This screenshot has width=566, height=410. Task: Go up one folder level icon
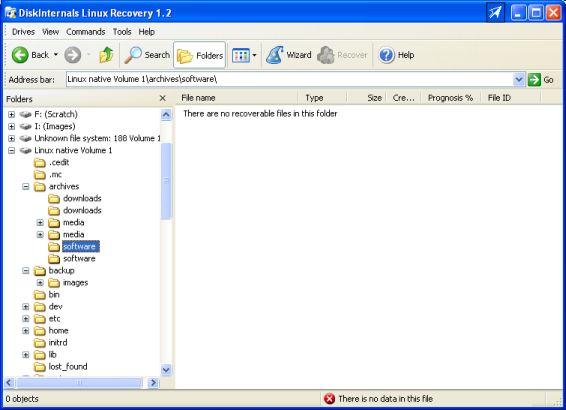point(106,55)
